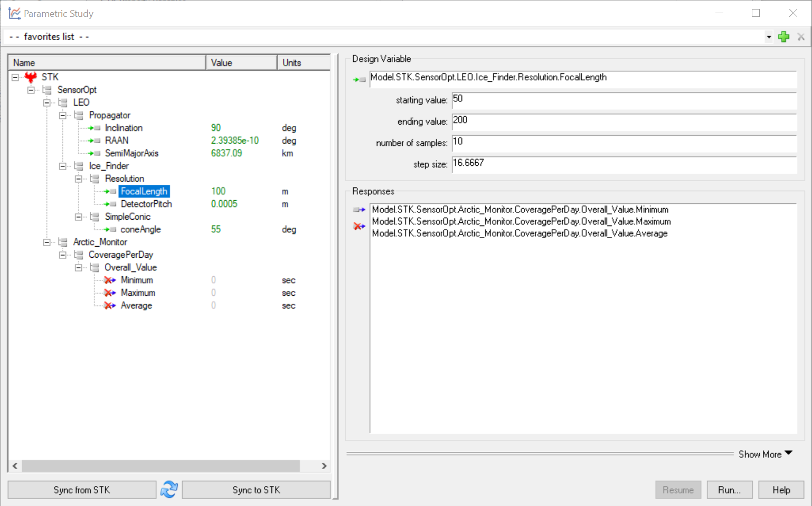The image size is (812, 506).
Task: Click the gray X remove-favorite icon
Action: pos(801,36)
